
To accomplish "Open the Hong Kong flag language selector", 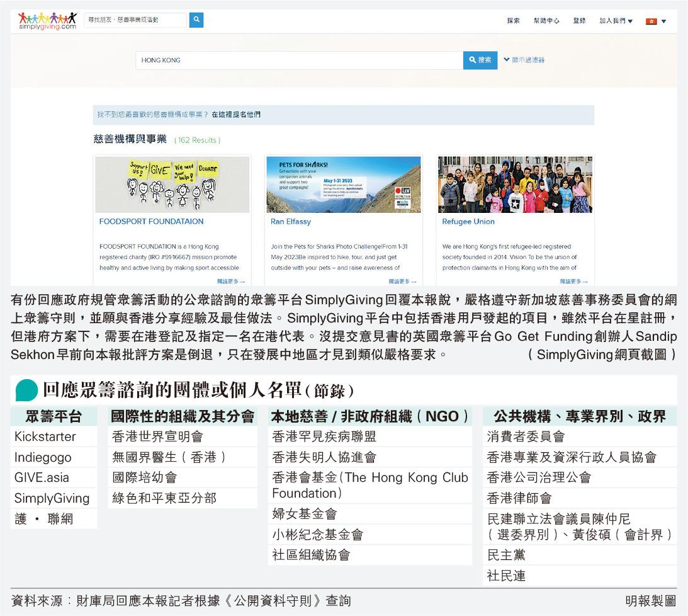I will 655,21.
